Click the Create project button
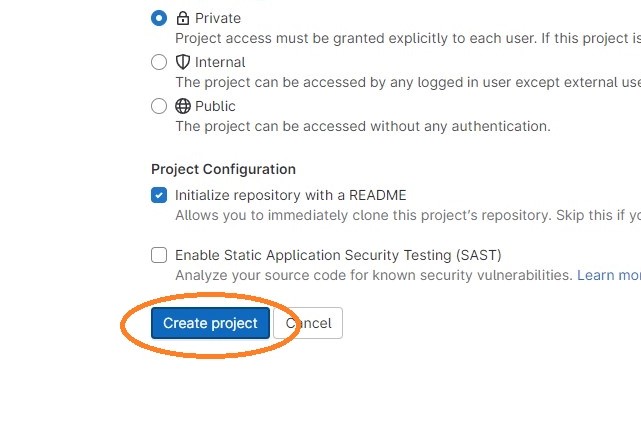Viewport: 641px width, 443px height. (x=210, y=323)
